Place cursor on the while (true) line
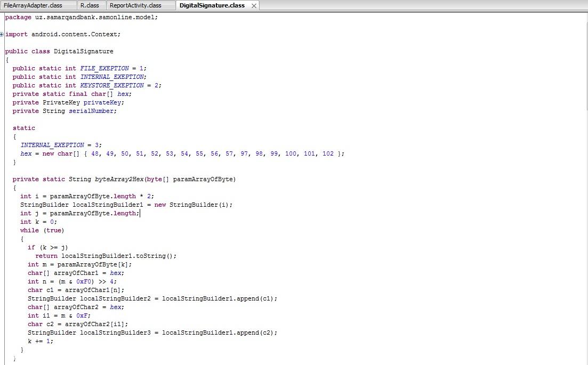588x365 pixels. pos(42,230)
